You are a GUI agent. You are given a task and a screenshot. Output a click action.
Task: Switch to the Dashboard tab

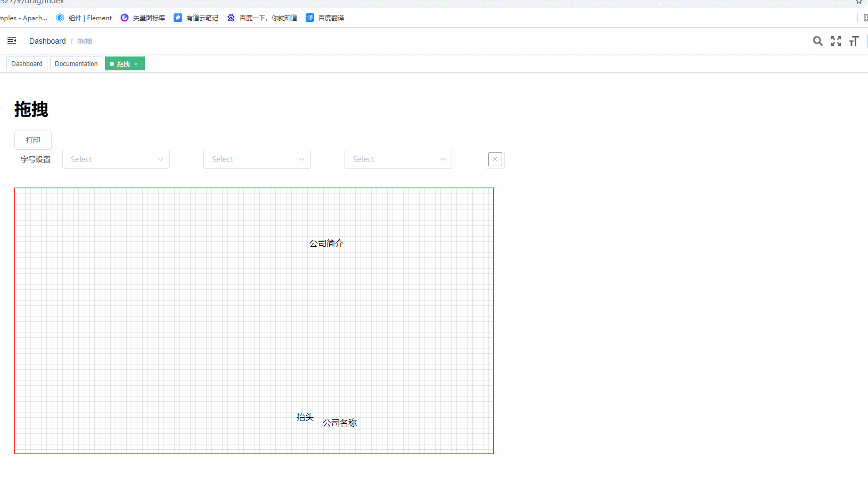(x=27, y=64)
